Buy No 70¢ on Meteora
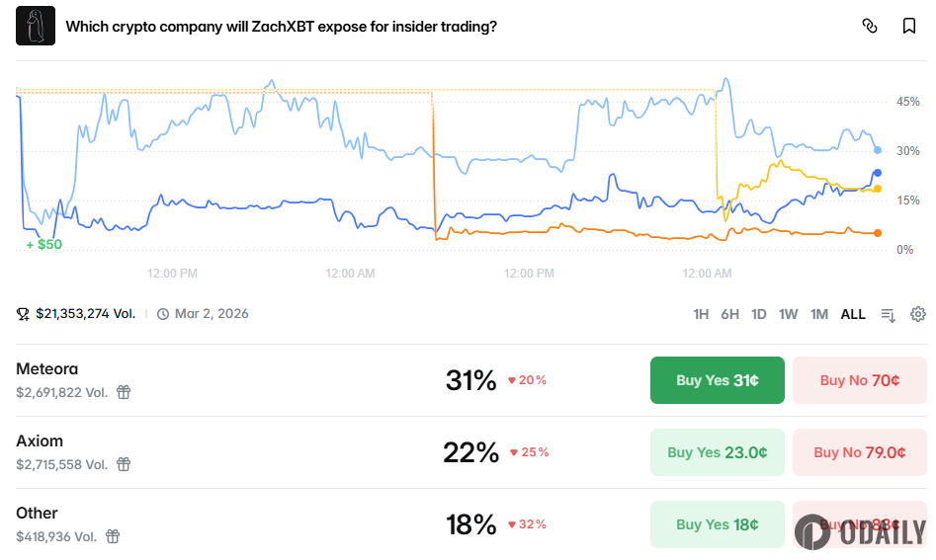Screen dimensions: 936x560 pos(859,380)
